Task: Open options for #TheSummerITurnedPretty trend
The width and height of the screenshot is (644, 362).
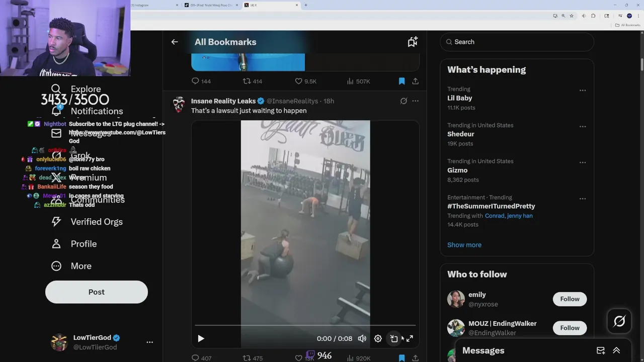Action: (583, 199)
